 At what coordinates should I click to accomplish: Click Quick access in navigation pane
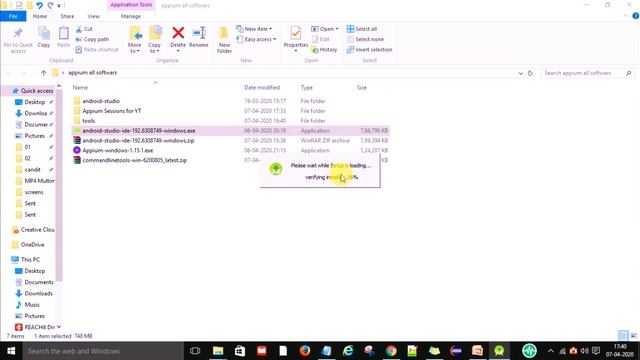click(33, 91)
